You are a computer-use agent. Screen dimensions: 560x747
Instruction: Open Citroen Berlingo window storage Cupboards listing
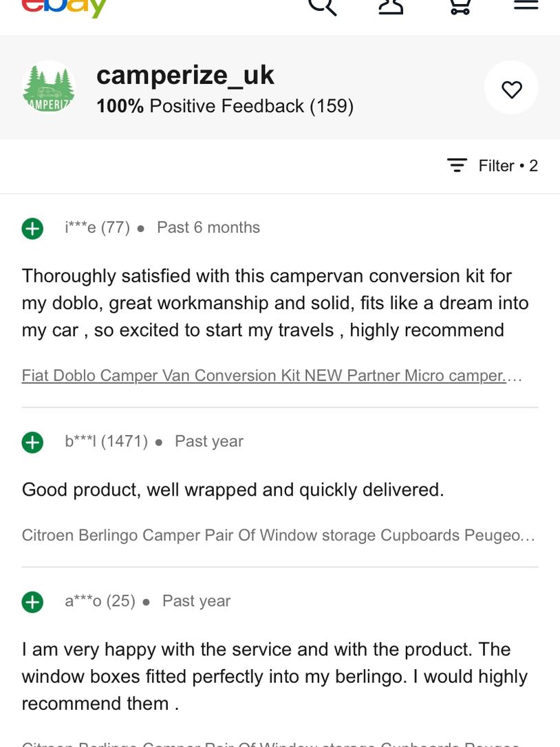pyautogui.click(x=279, y=535)
